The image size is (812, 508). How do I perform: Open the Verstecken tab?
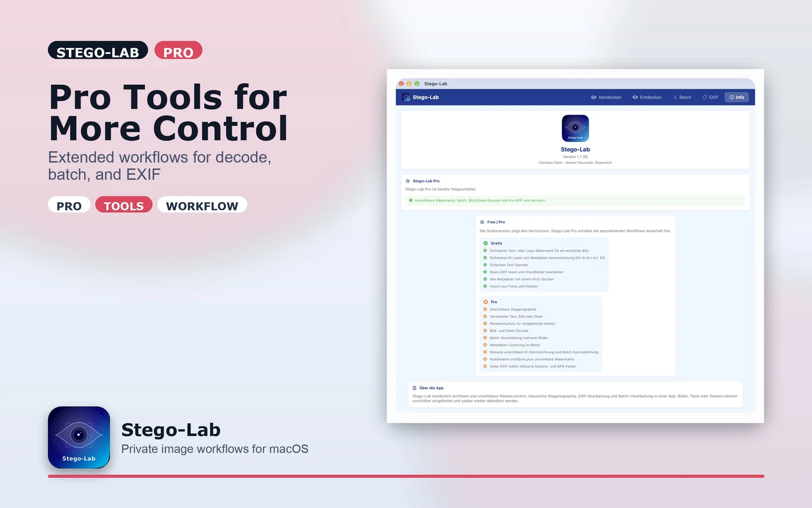606,98
